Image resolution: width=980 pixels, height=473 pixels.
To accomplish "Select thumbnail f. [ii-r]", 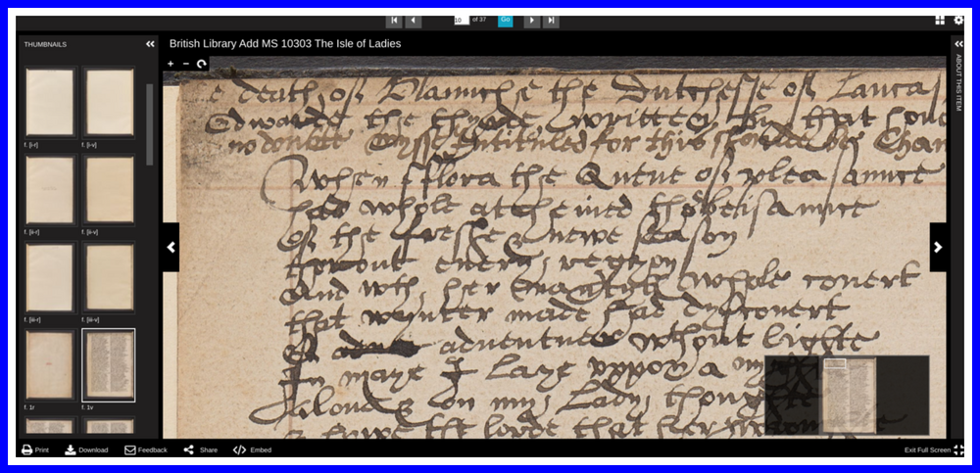I will [50, 189].
